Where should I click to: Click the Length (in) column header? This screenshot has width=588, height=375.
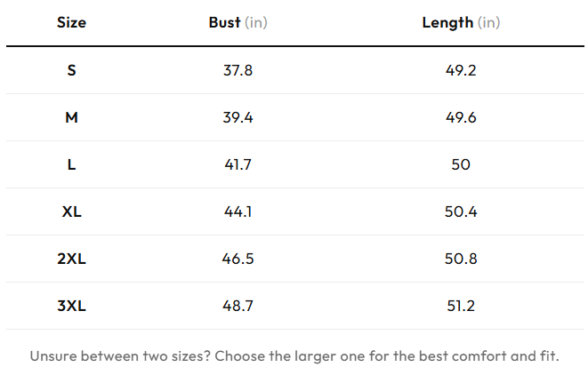(461, 22)
